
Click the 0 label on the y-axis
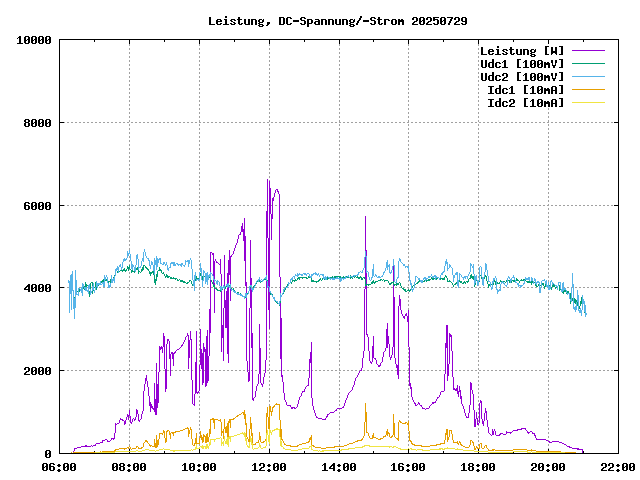48,453
